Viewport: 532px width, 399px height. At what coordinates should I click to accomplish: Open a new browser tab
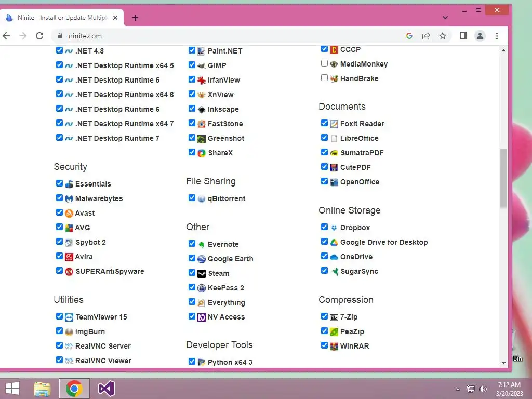click(x=135, y=18)
